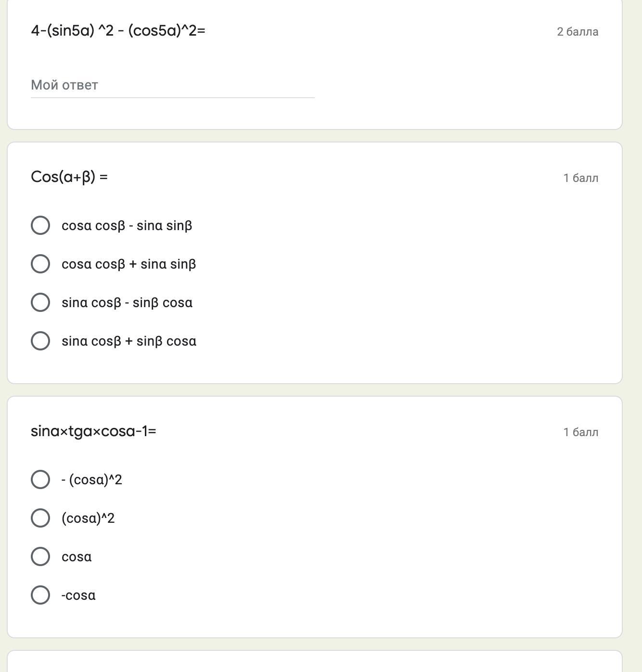
Task: Pick the radio circle beside plain 'cosα'
Action: [x=40, y=556]
